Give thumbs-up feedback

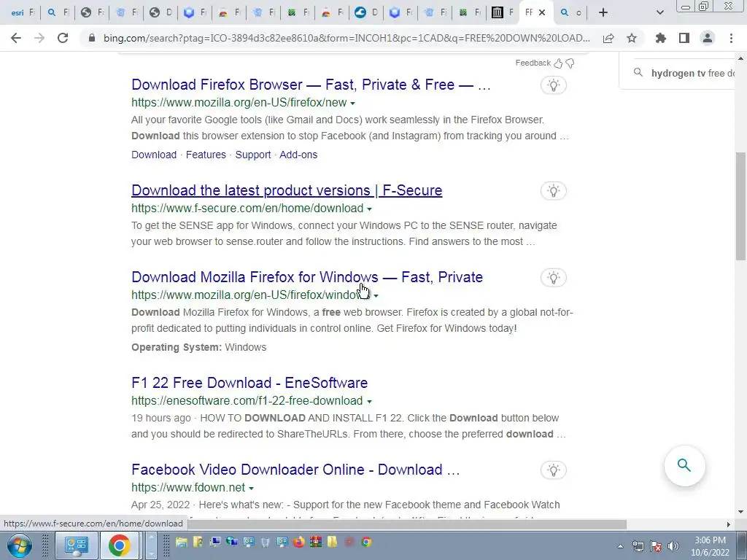pos(558,63)
